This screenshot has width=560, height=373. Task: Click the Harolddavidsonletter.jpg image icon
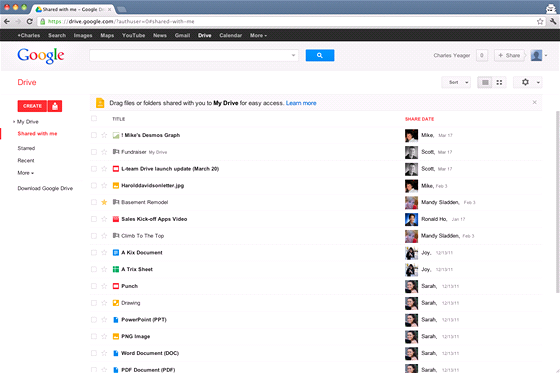(116, 185)
